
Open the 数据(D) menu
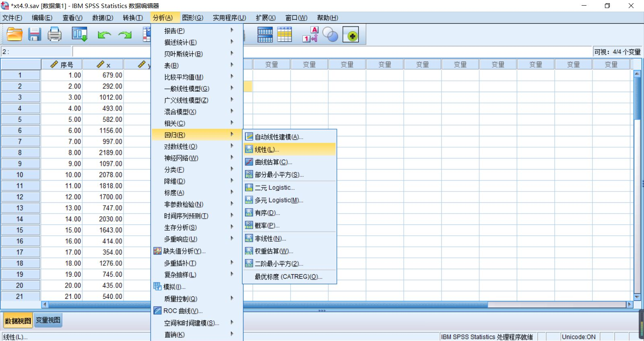point(103,18)
